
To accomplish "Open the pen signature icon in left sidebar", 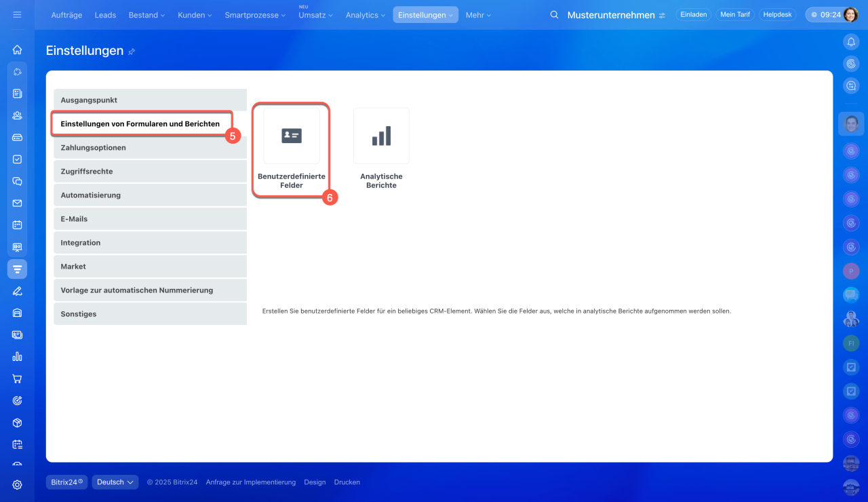I will [x=17, y=291].
